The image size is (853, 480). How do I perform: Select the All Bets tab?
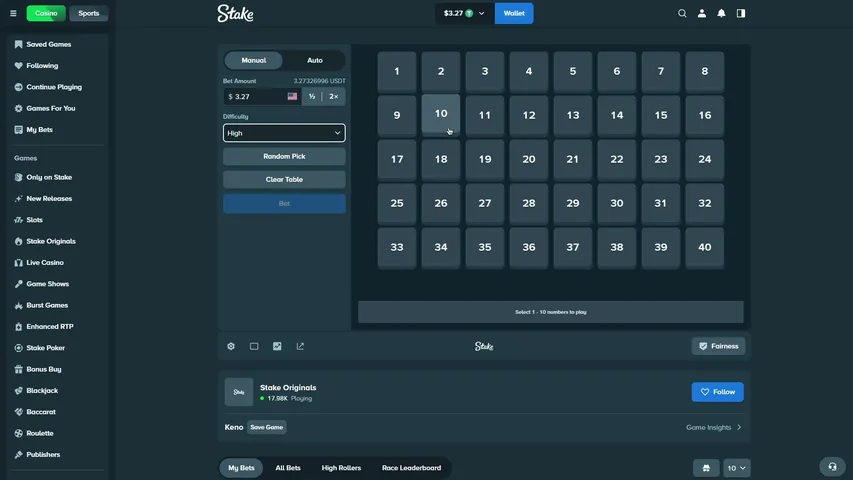tap(288, 468)
